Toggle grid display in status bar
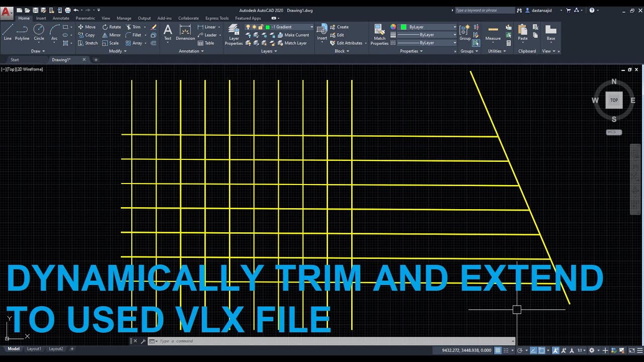This screenshot has height=362, width=644. (x=498, y=350)
